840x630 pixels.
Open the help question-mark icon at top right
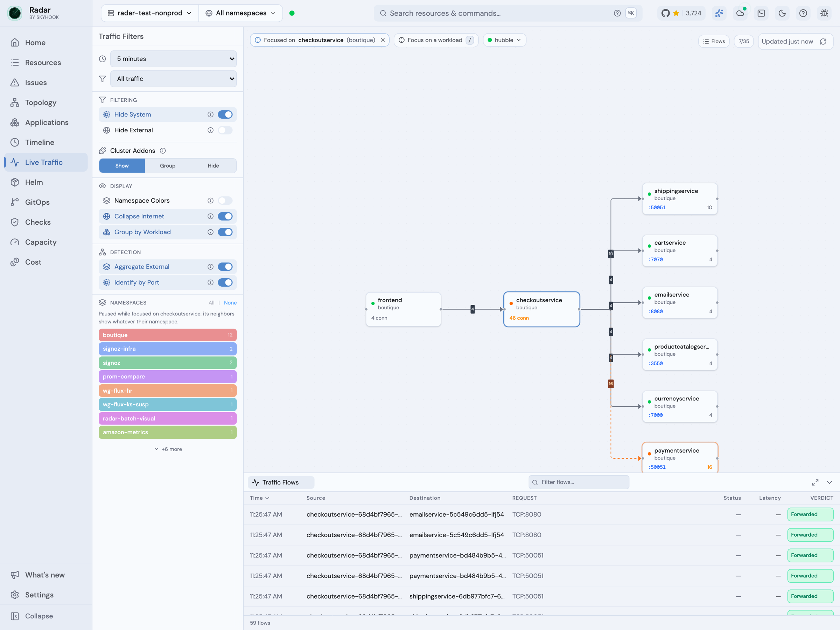coord(803,13)
